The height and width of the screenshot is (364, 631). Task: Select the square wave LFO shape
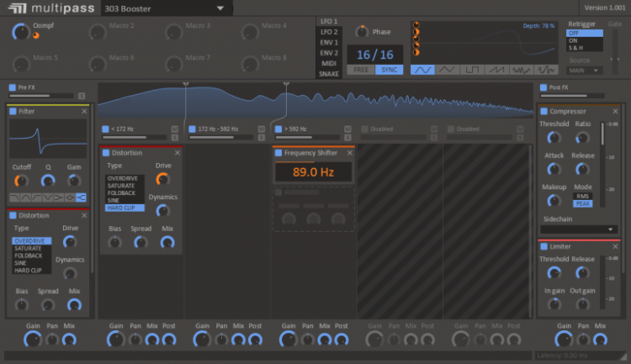[x=473, y=69]
